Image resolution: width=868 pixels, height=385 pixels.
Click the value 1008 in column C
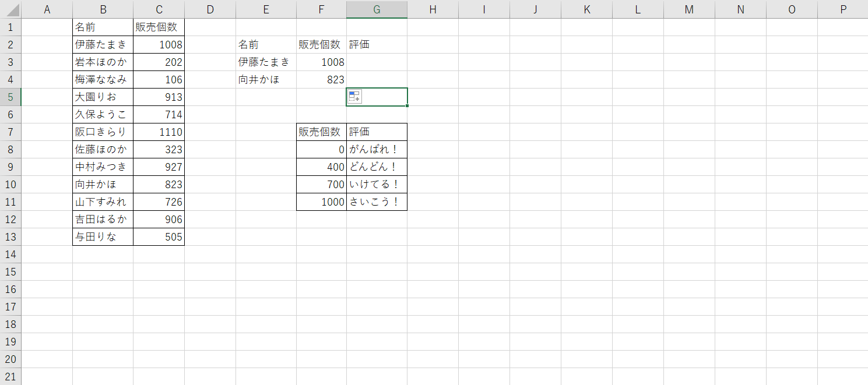159,45
